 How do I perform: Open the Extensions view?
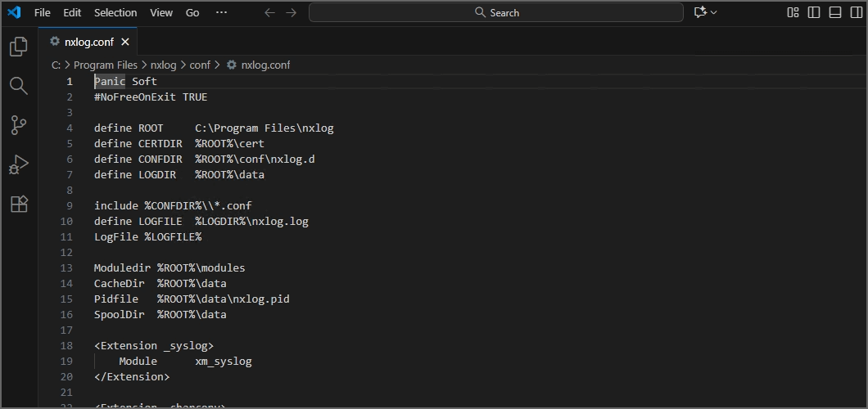click(x=18, y=204)
